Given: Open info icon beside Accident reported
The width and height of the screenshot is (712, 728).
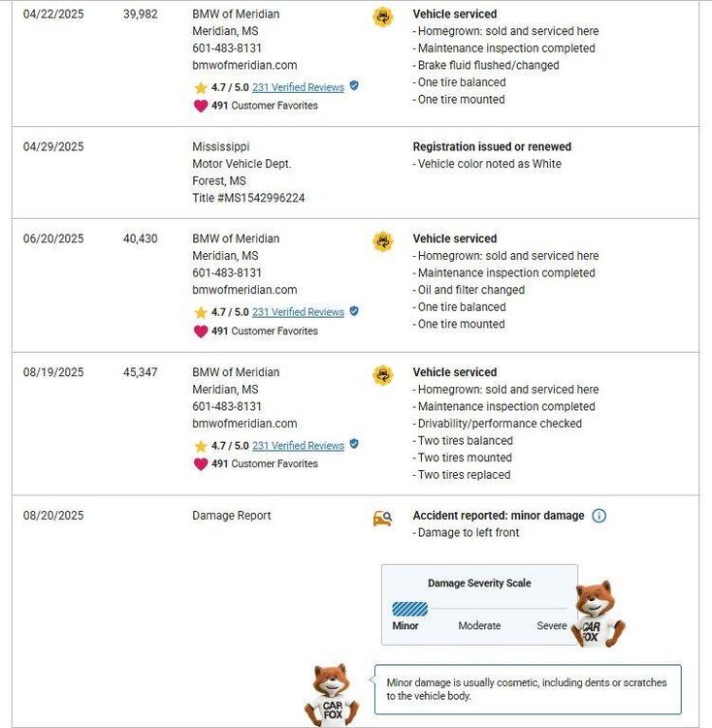Looking at the screenshot, I should click(x=599, y=516).
